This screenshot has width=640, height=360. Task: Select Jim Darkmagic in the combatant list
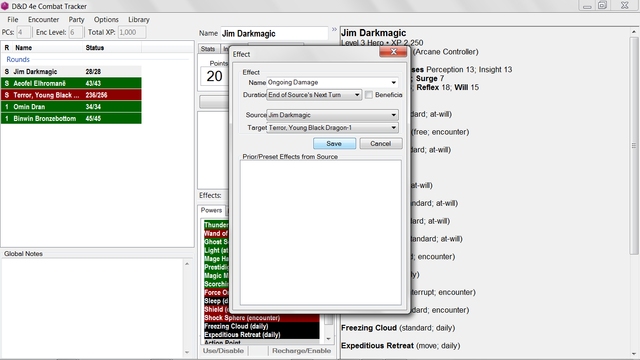coord(71,71)
